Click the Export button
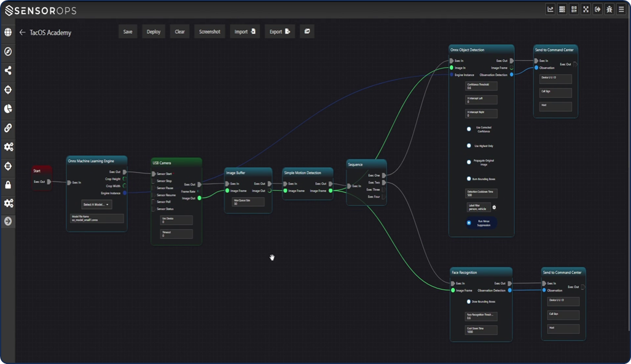The width and height of the screenshot is (631, 364). click(280, 32)
